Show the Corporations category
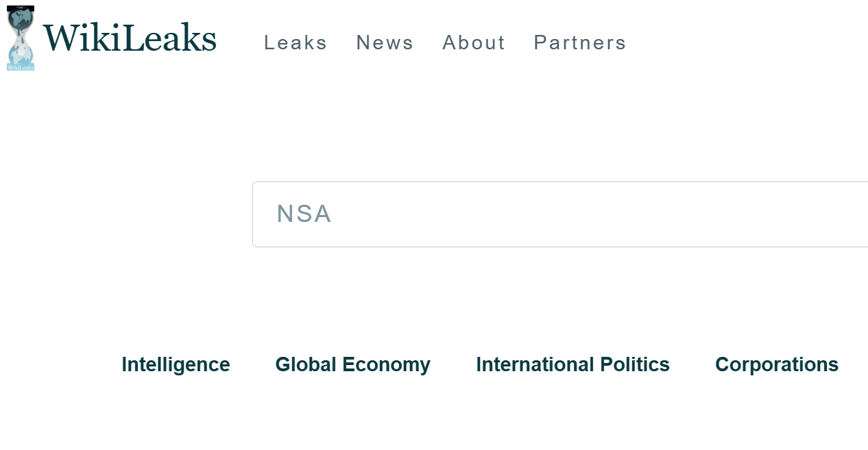Screen dimensions: 868x450 pyautogui.click(x=776, y=364)
